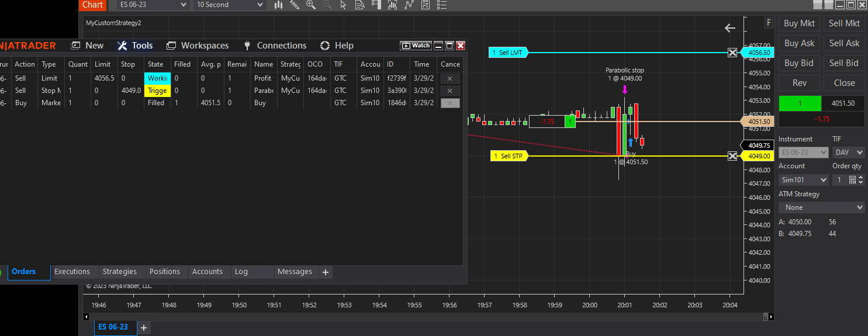Add a new Control Center tab with plus
This screenshot has width=868, height=336.
pyautogui.click(x=326, y=272)
